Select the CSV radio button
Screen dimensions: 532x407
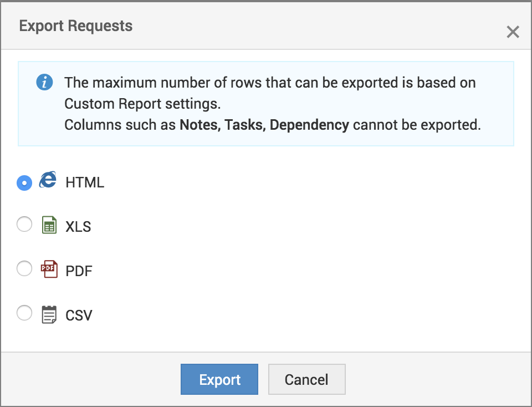coord(24,313)
